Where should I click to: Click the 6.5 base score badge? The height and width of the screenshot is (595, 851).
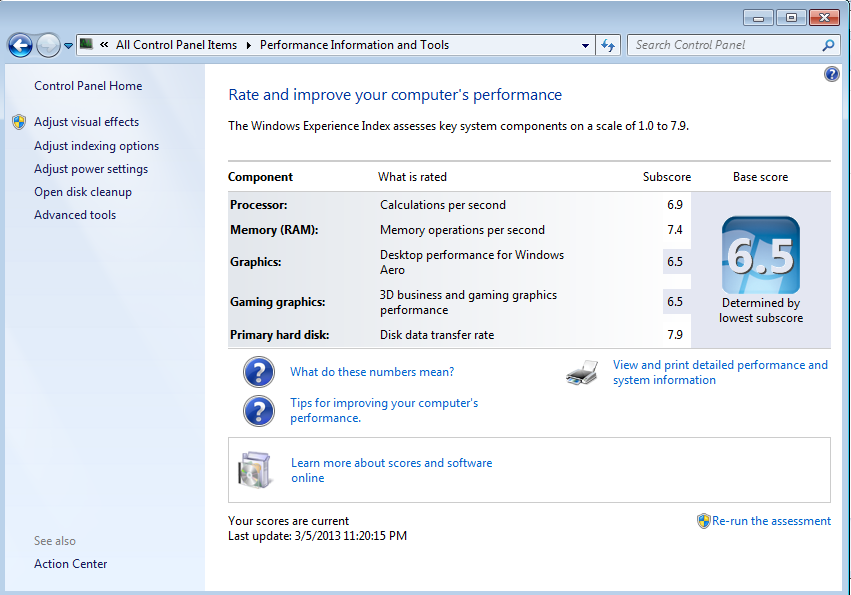click(x=760, y=255)
